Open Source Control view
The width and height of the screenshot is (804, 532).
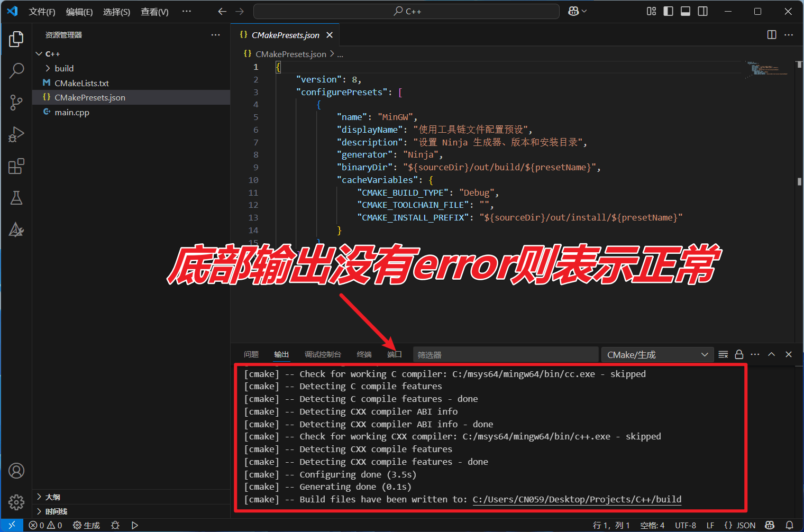point(16,102)
